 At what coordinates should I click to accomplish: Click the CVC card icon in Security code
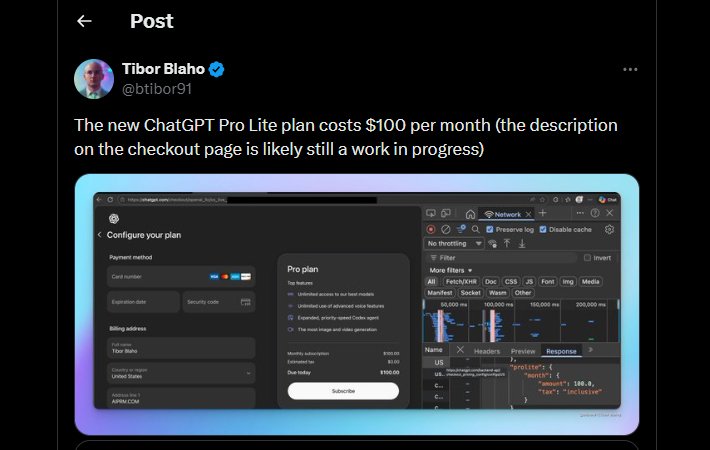tap(245, 302)
